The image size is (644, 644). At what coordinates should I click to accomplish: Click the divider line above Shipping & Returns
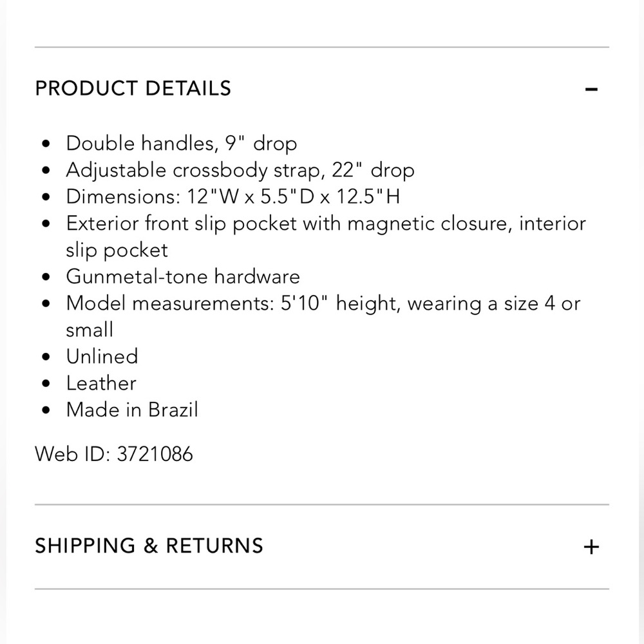point(321,504)
